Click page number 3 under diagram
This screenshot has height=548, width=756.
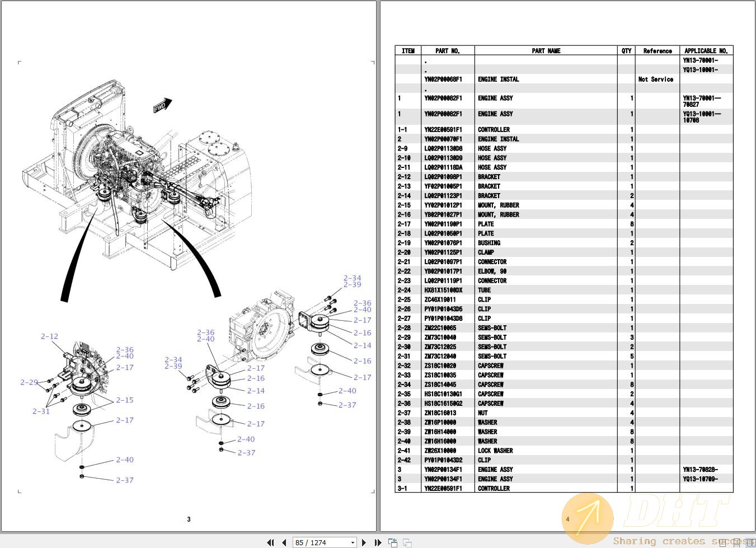coord(189,519)
